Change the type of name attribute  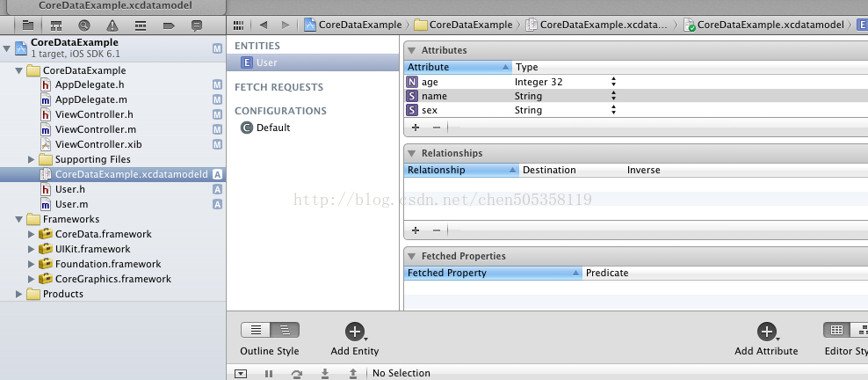tap(613, 96)
